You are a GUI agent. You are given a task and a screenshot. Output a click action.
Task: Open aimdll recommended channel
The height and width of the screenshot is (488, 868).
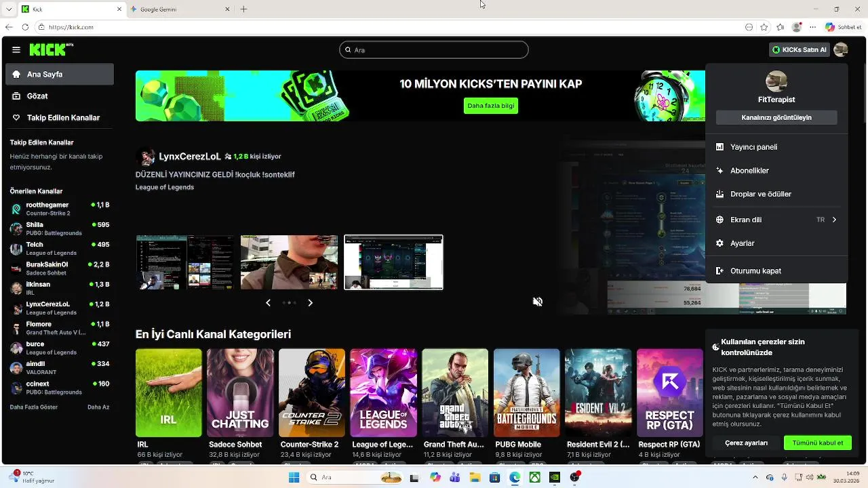[60, 368]
